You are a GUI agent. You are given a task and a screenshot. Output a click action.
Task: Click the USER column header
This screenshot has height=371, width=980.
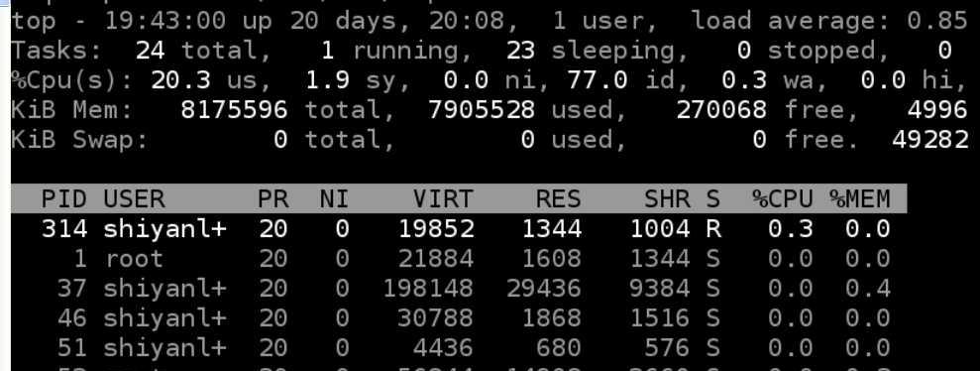pyautogui.click(x=134, y=199)
